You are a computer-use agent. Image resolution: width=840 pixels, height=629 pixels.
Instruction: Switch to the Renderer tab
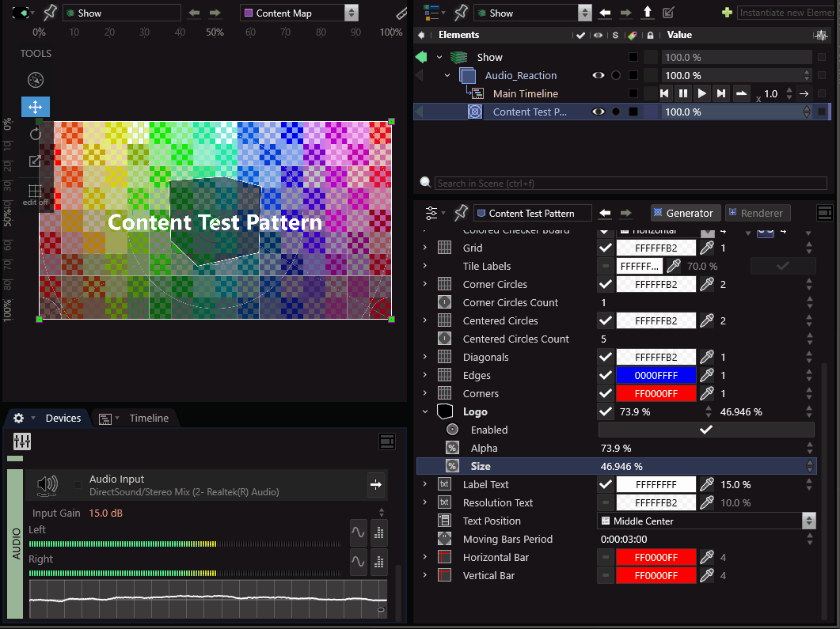(755, 213)
